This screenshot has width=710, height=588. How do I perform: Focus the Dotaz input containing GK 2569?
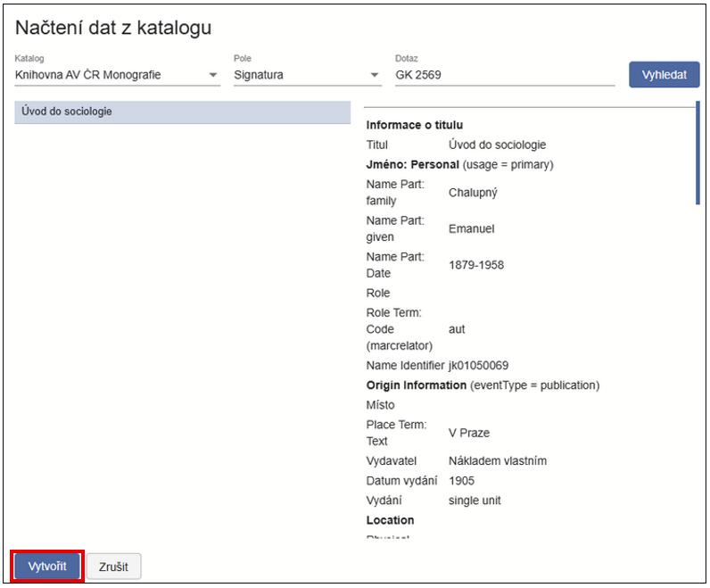504,76
